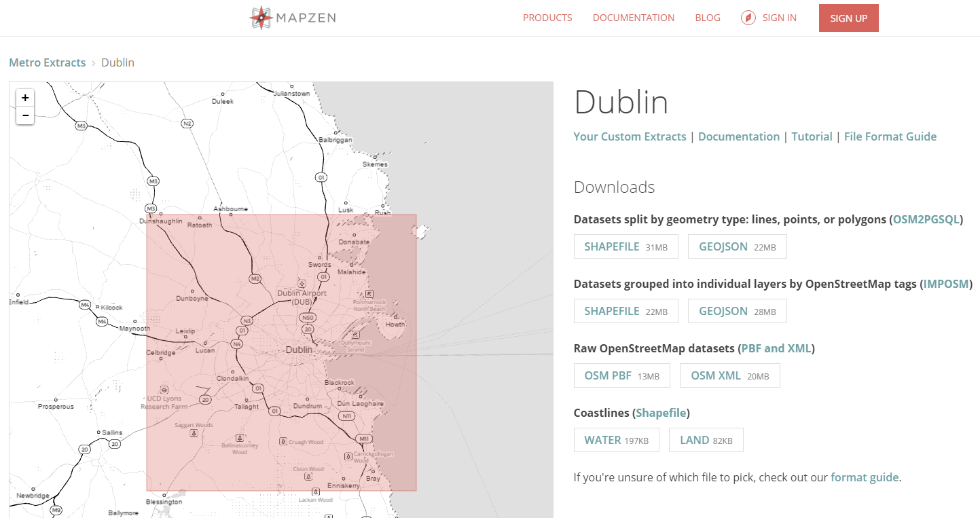Screen dimensions: 980x518
Task: Follow the IMPOSM link
Action: point(946,284)
